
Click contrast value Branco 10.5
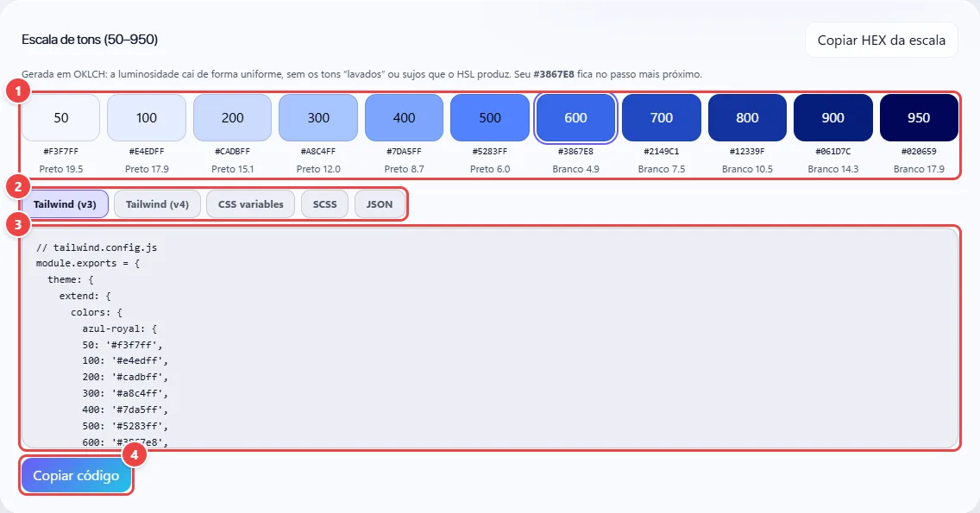pyautogui.click(x=747, y=169)
